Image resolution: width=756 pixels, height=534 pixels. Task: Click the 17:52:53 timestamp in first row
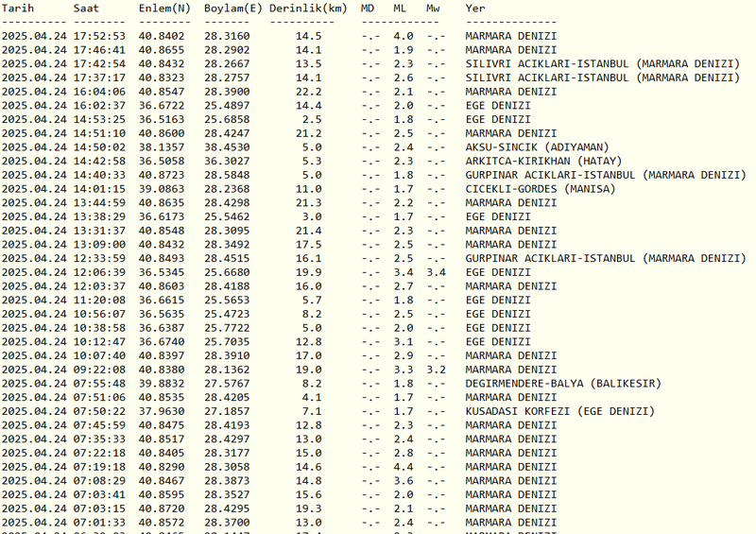[99, 36]
